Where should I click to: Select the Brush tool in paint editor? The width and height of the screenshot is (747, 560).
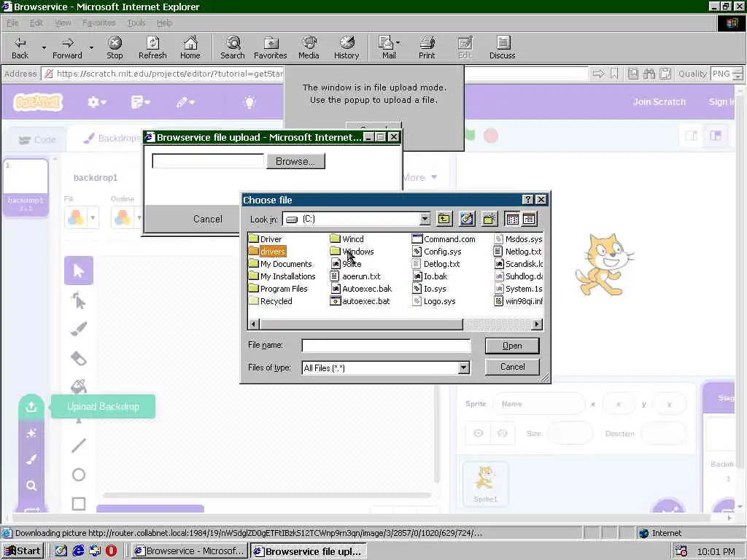[79, 329]
